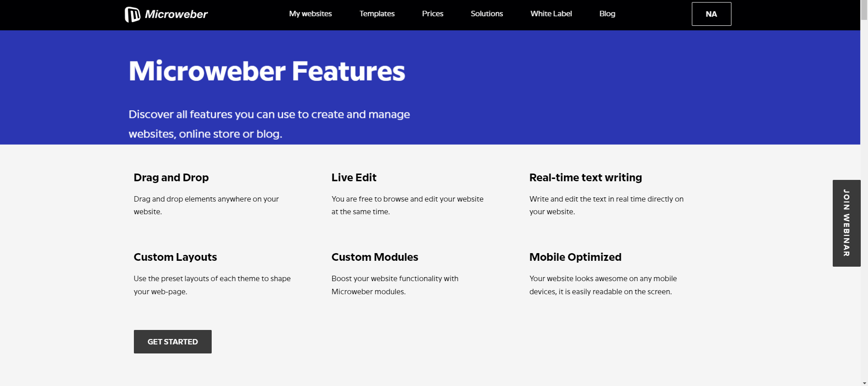Click the Microweber logo icon
The image size is (868, 386).
[x=133, y=14]
